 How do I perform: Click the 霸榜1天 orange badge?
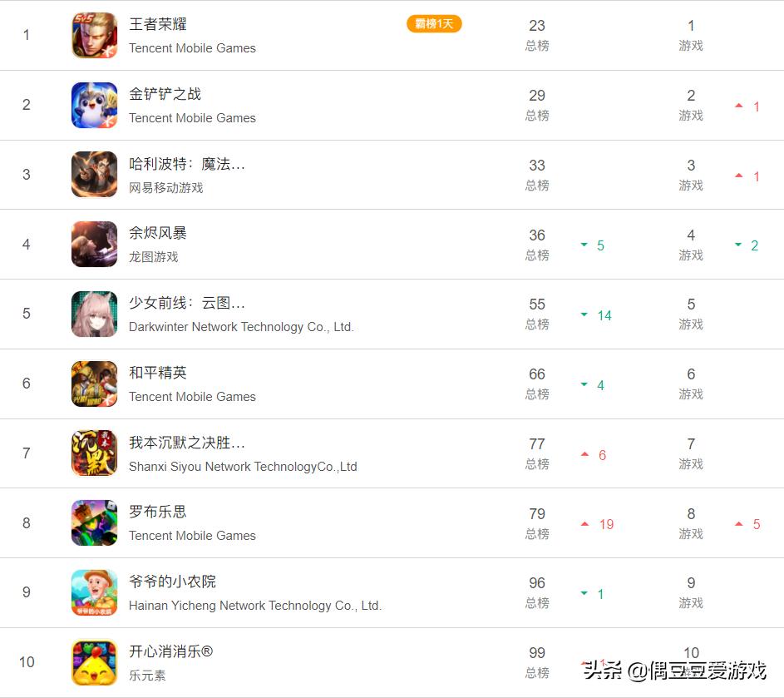[434, 23]
